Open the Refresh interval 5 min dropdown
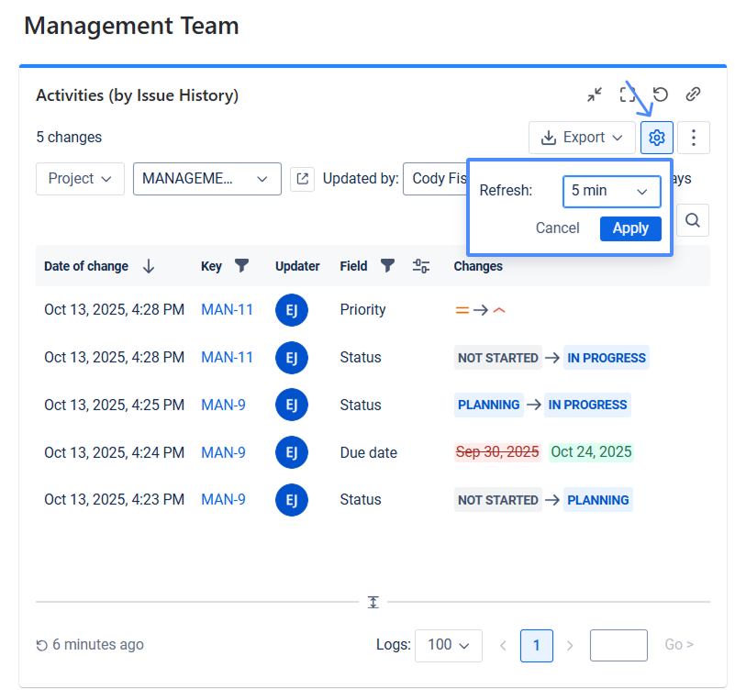 coord(611,191)
